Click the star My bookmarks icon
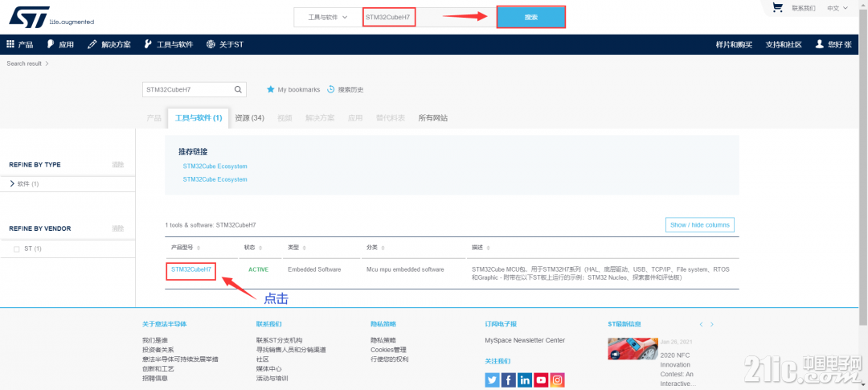Image resolution: width=868 pixels, height=390 pixels. point(271,89)
